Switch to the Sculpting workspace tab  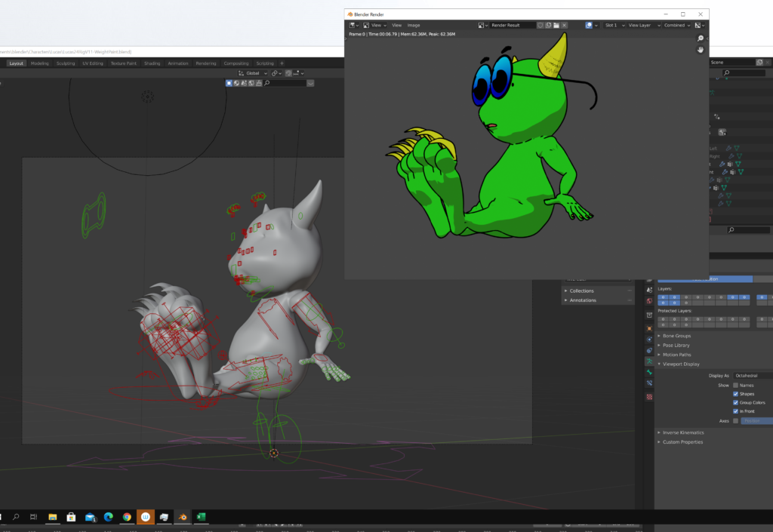(x=66, y=63)
